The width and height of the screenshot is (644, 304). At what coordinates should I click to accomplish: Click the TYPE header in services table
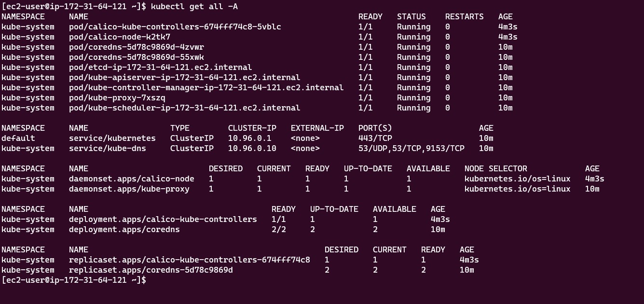click(180, 128)
